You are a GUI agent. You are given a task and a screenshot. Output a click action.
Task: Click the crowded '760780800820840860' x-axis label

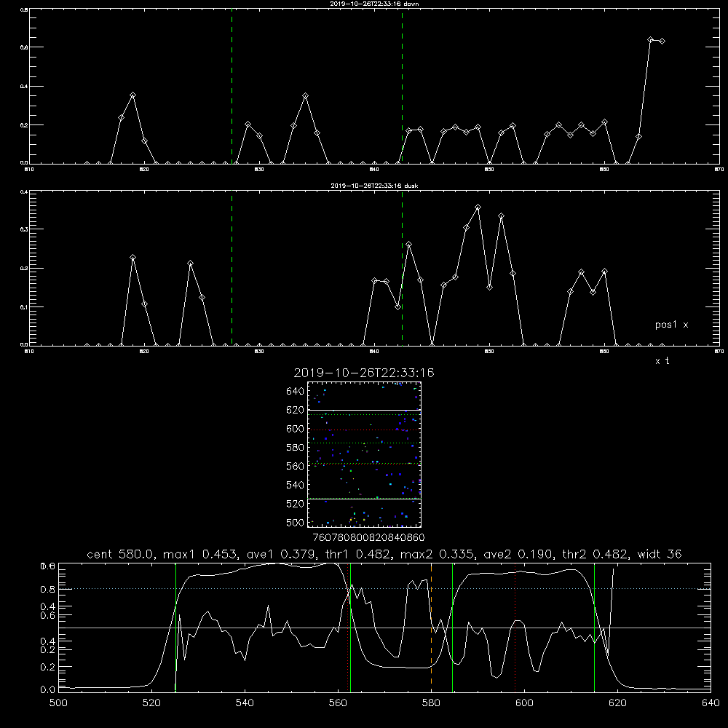368,538
